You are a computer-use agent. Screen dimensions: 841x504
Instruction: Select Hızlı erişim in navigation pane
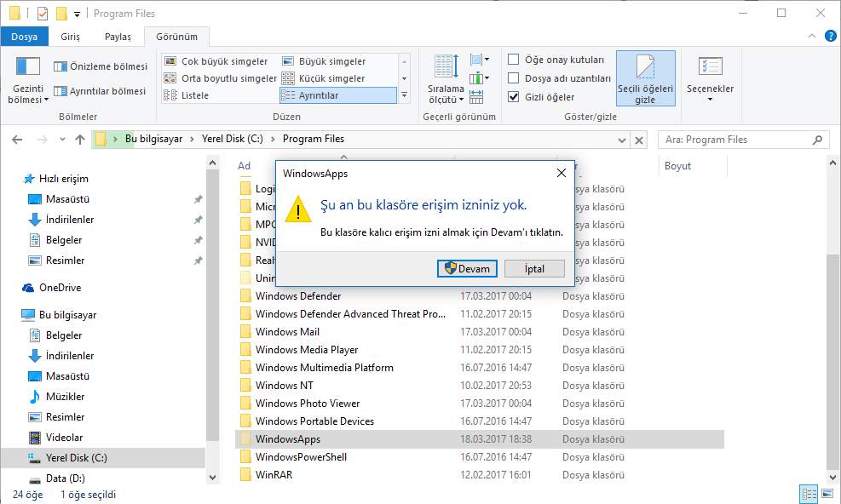(x=63, y=179)
